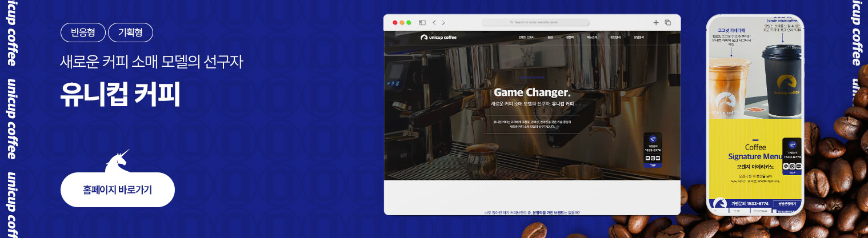Select the 반응형 tag pill

point(82,32)
